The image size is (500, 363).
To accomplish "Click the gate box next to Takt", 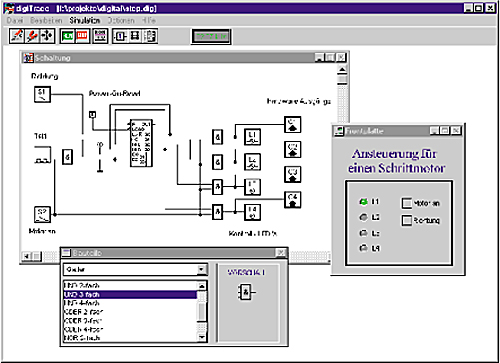I will [x=68, y=157].
